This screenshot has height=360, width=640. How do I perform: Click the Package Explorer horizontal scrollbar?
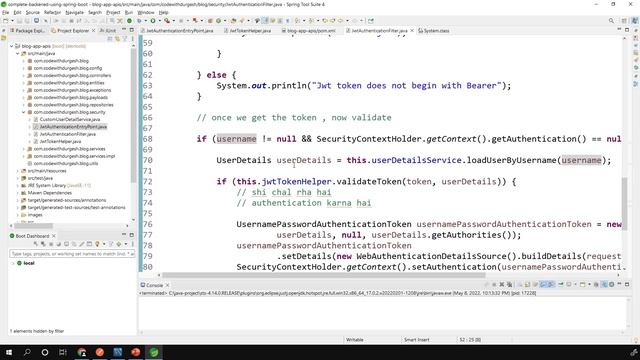coord(33,226)
